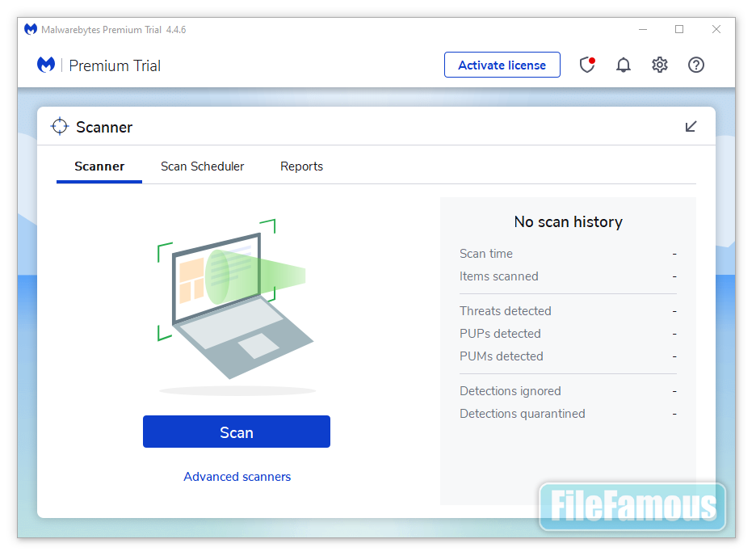
Task: Open the notifications bell
Action: [x=623, y=65]
